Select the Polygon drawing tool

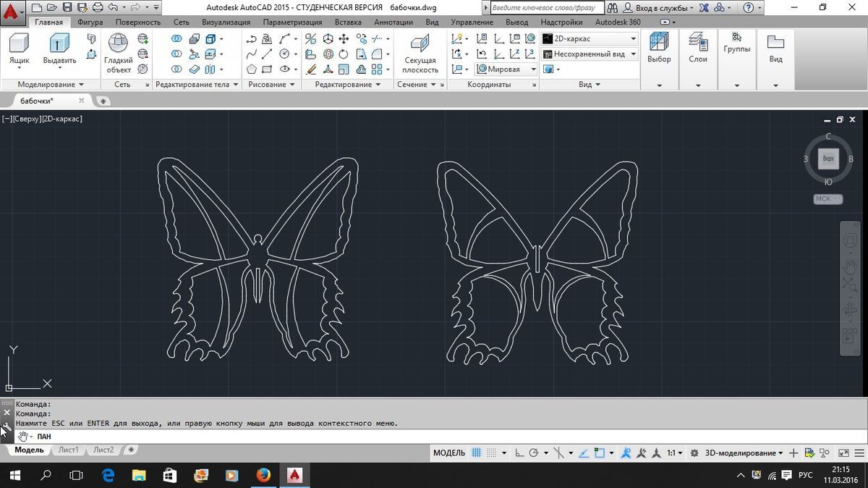(x=251, y=70)
